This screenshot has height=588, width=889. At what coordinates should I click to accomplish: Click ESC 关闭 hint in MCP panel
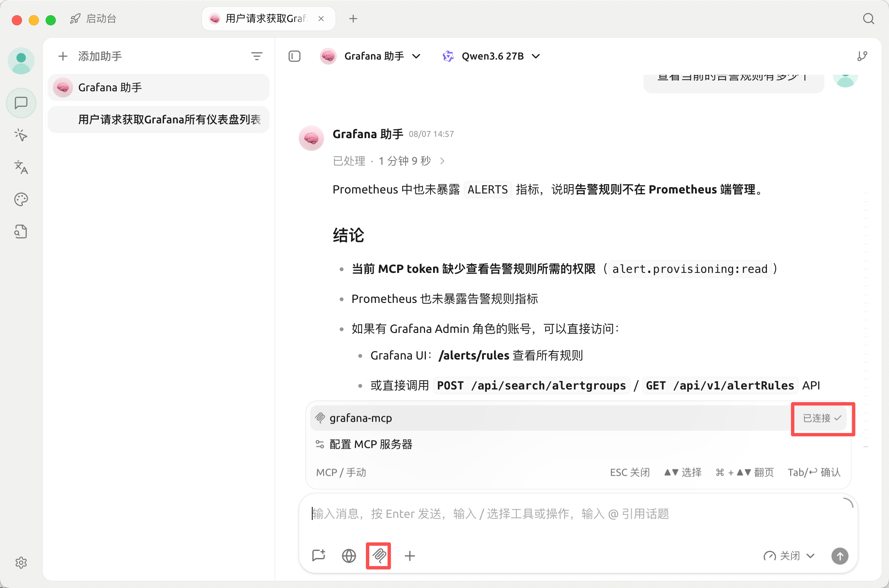630,472
